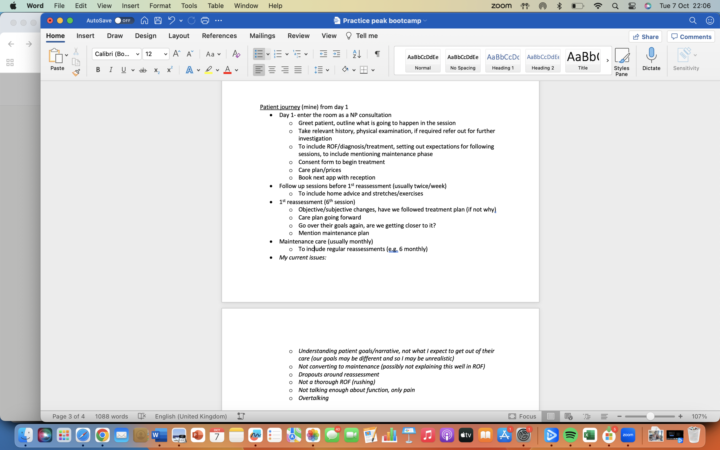The width and height of the screenshot is (720, 450).
Task: Open the font name dropdown (Calibri)
Action: (116, 53)
